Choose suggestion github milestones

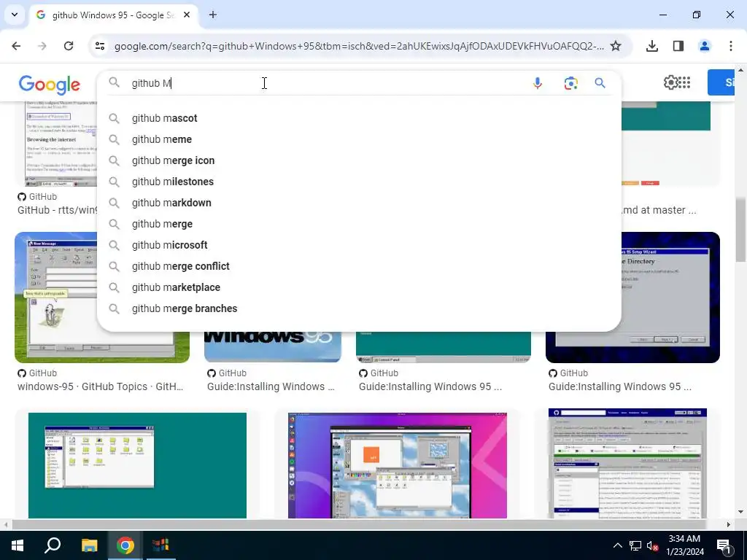tap(359, 182)
